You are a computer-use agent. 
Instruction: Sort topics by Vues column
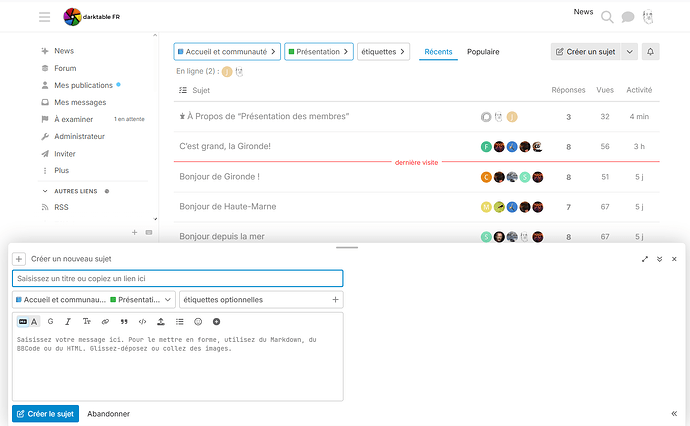[605, 90]
